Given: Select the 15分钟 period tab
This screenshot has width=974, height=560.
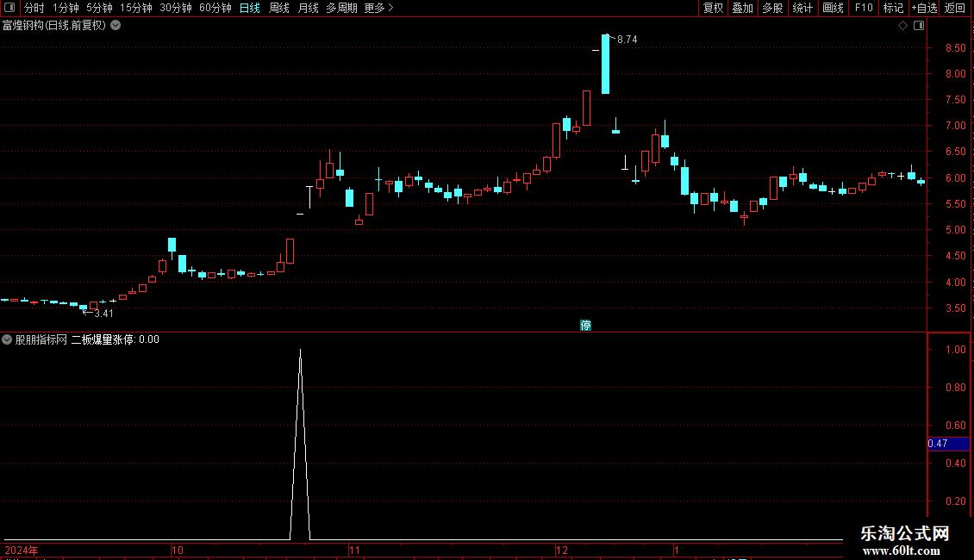Looking at the screenshot, I should click(136, 8).
